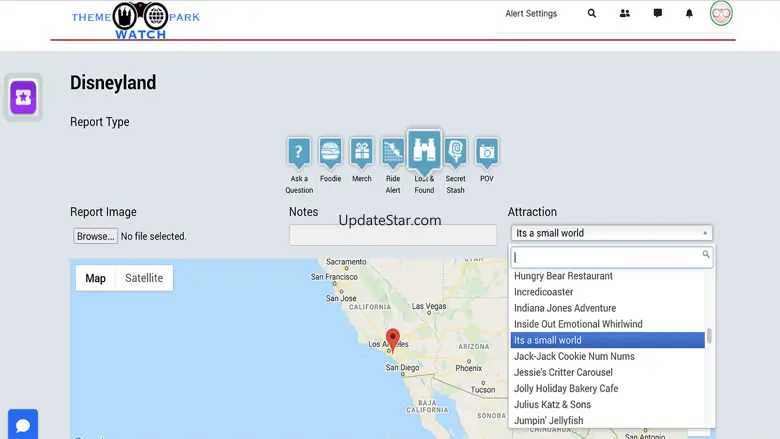Switch map to Satellite view
This screenshot has width=780, height=439.
tap(144, 278)
